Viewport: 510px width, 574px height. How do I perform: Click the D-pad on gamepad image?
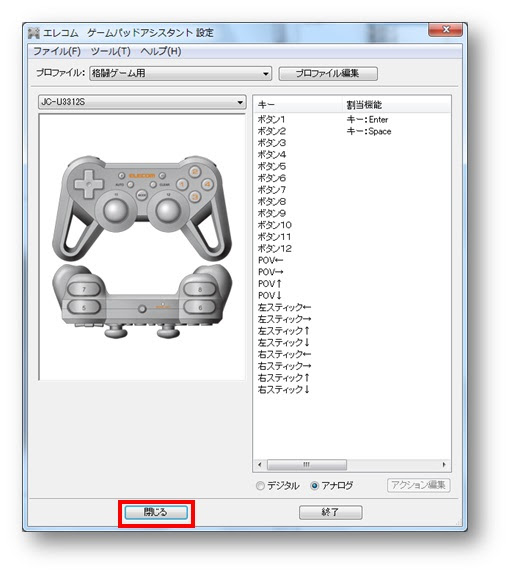[x=88, y=183]
